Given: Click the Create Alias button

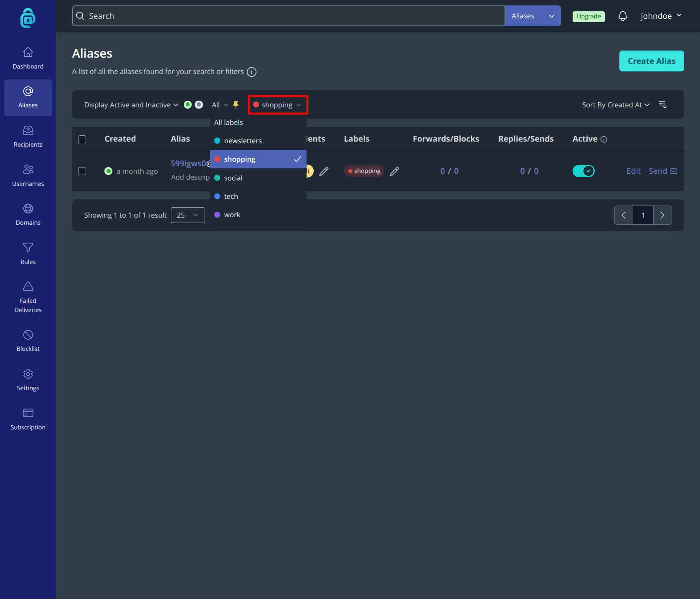Looking at the screenshot, I should pos(652,61).
